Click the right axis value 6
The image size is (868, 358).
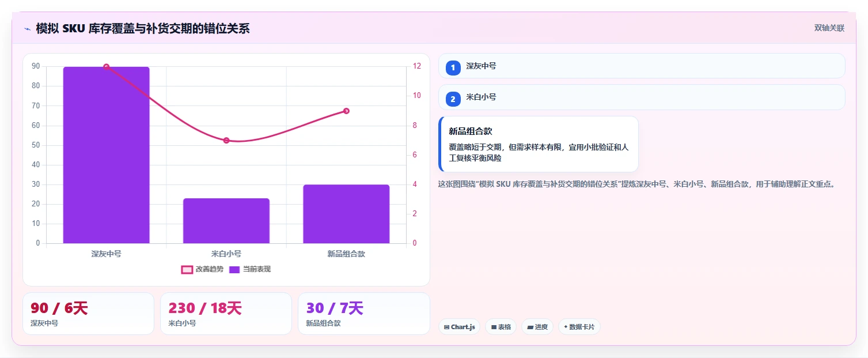tap(415, 155)
